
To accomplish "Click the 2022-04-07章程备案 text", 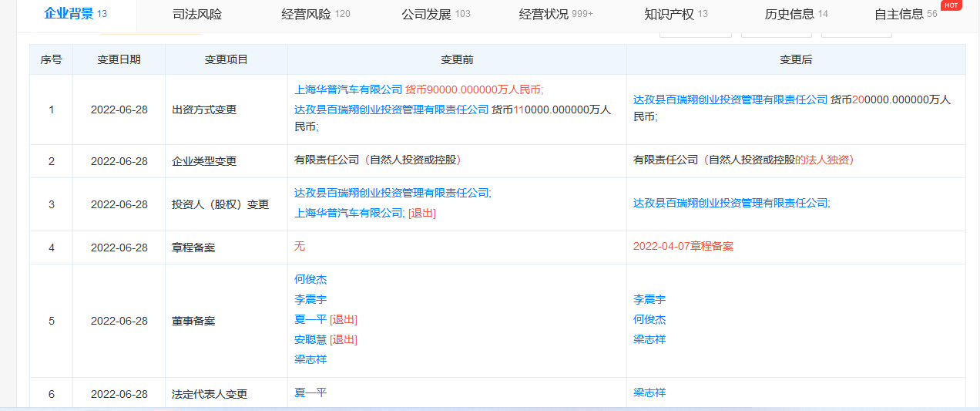I will 683,246.
